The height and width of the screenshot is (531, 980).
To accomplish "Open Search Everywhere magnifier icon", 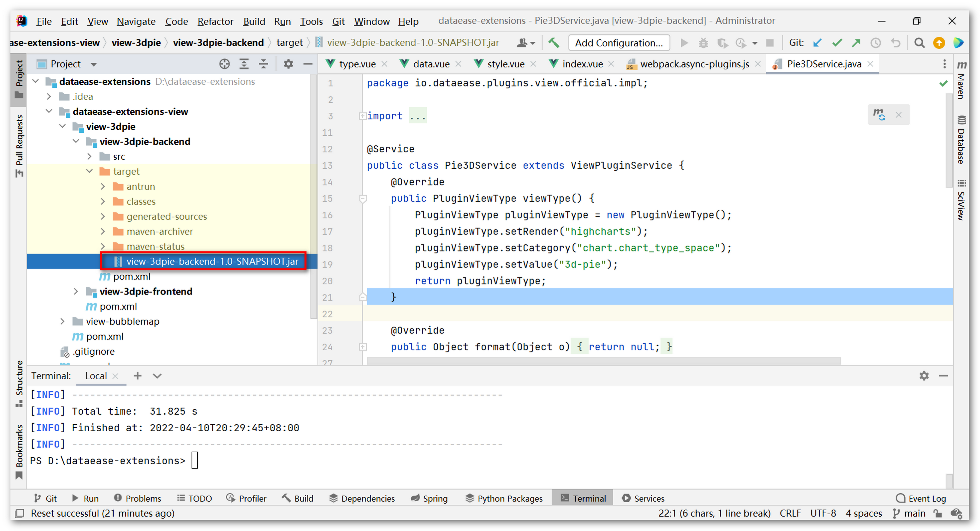I will 919,43.
